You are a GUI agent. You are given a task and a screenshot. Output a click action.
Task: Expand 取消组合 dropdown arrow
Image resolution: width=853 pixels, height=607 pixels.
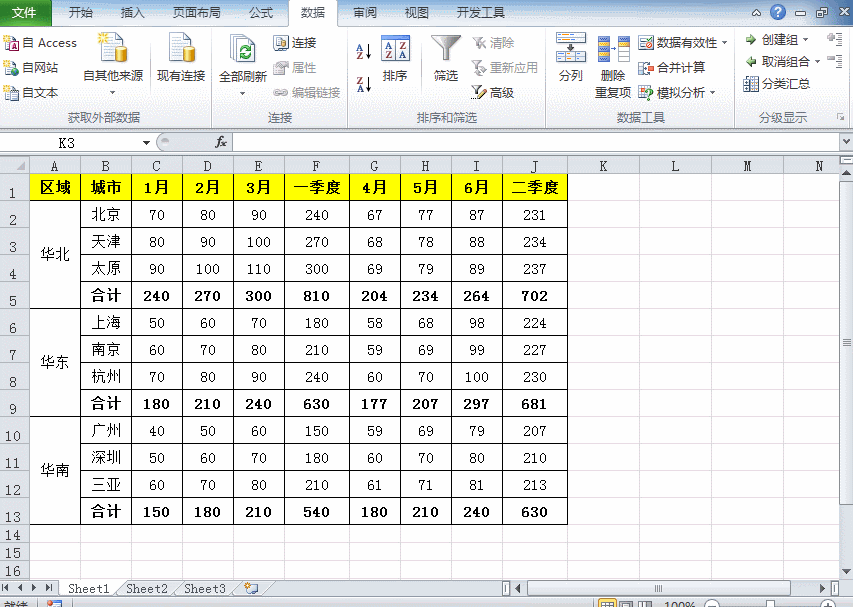pos(818,61)
